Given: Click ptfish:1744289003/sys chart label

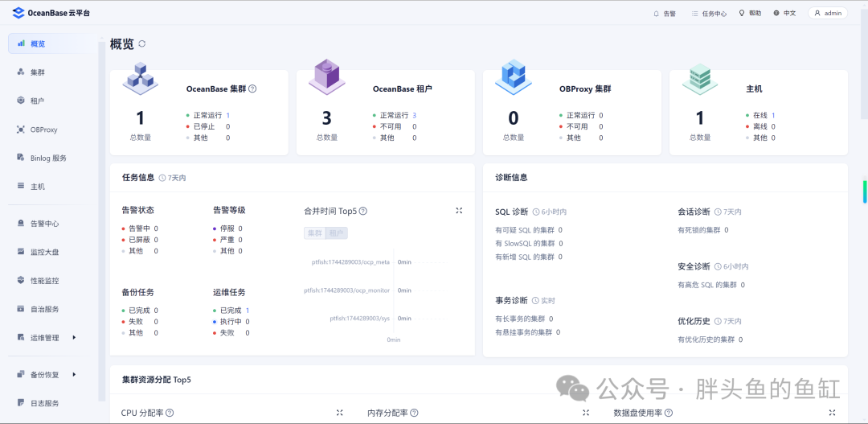Looking at the screenshot, I should [x=360, y=319].
